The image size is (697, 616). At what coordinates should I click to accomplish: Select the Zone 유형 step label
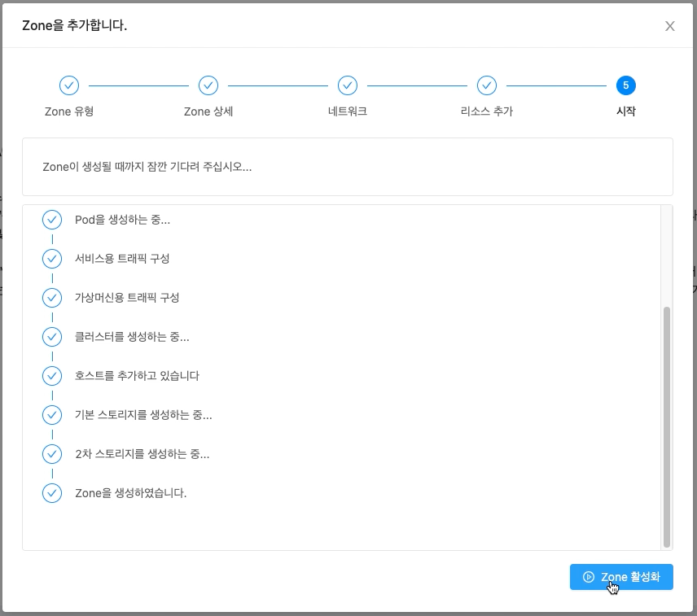coord(68,111)
